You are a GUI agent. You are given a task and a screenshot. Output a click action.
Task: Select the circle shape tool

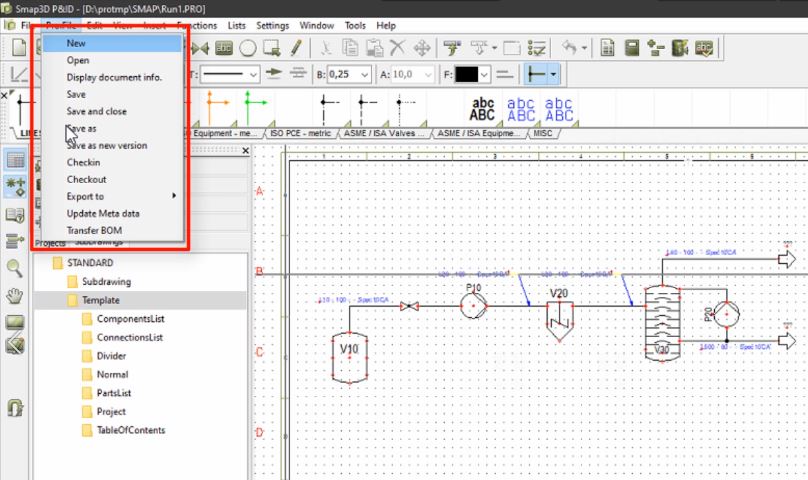247,47
